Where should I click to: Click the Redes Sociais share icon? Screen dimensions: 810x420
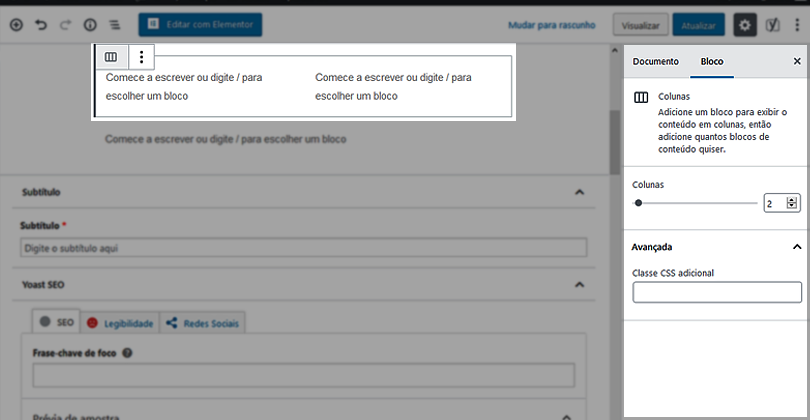click(x=172, y=323)
